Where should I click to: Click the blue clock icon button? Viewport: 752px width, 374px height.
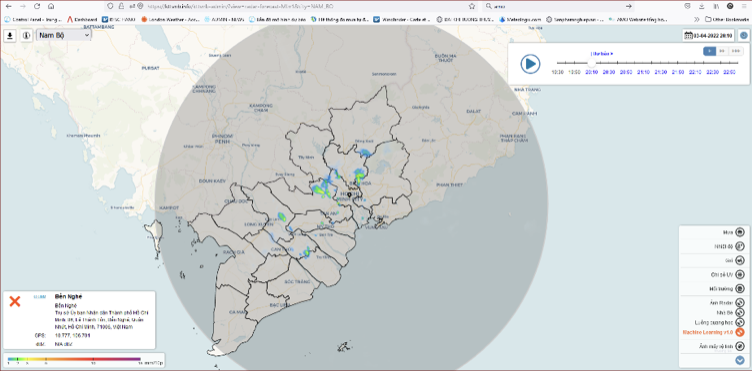(x=743, y=35)
